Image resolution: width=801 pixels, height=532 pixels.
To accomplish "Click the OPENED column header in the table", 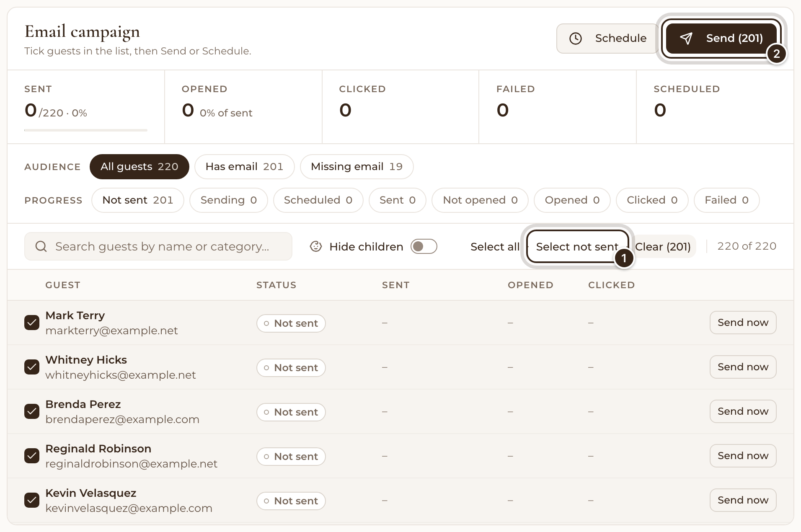I will (531, 285).
